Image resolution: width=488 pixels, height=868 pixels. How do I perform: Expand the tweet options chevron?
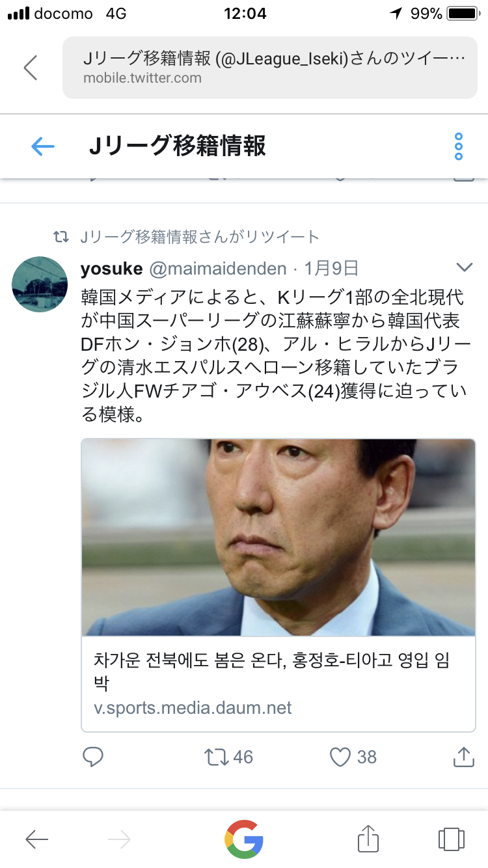pos(465,267)
